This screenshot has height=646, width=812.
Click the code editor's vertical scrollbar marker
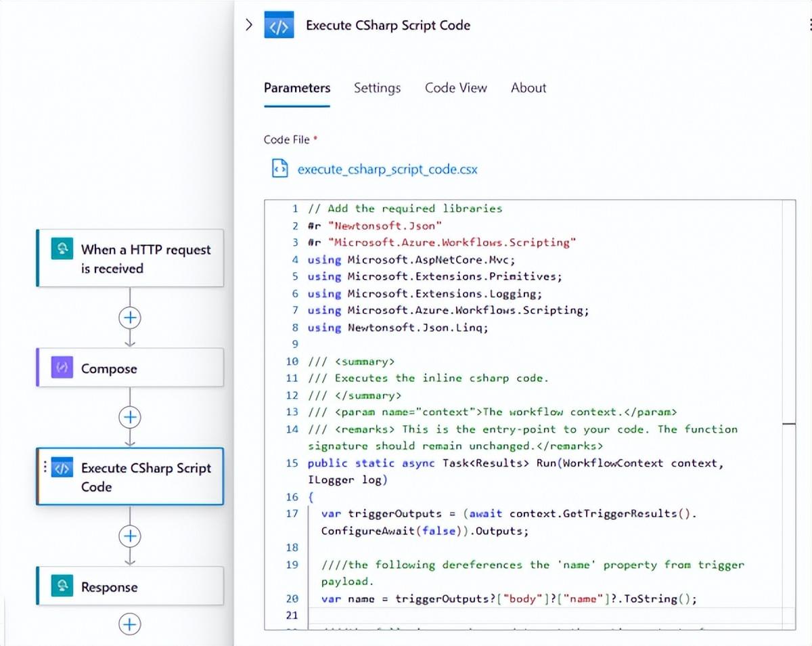click(789, 424)
